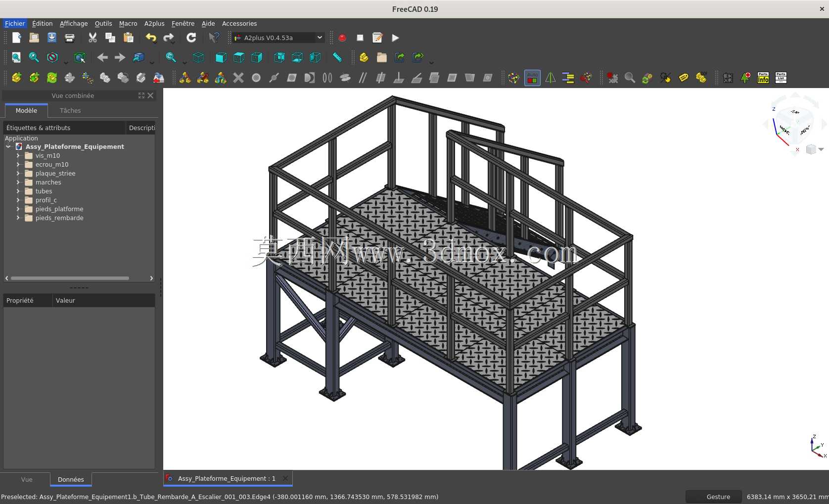Select the measure distance ruler tool

pyautogui.click(x=337, y=57)
